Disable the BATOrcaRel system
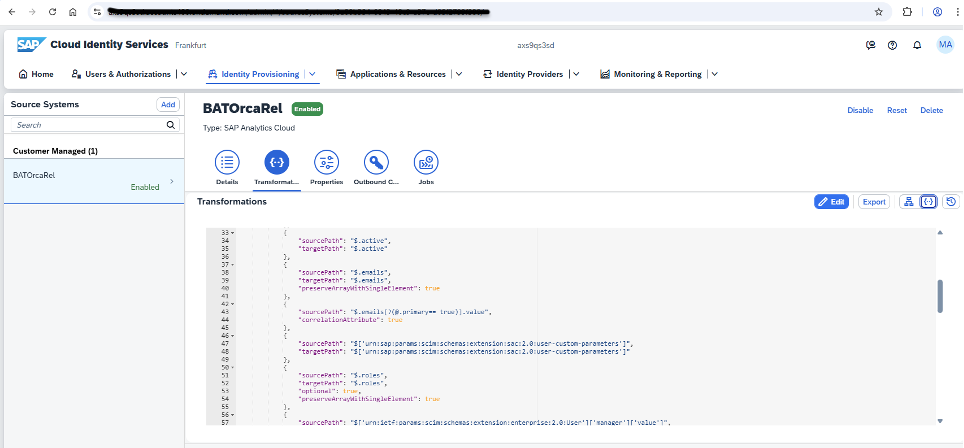 pos(860,111)
